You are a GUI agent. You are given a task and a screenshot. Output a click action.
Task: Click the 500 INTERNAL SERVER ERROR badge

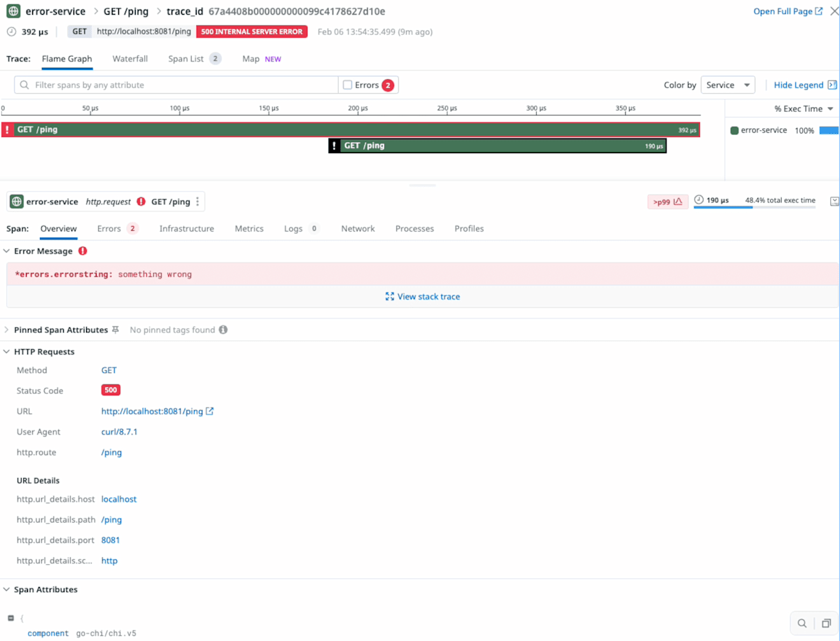[252, 31]
